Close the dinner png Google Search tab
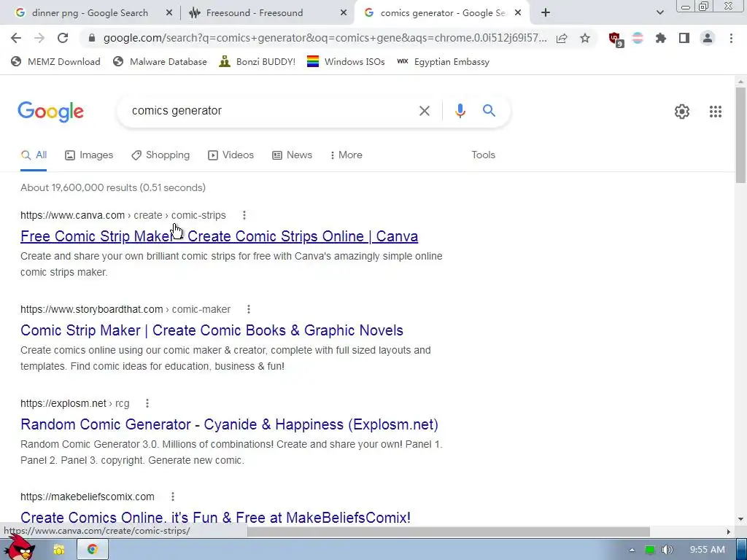 169,13
